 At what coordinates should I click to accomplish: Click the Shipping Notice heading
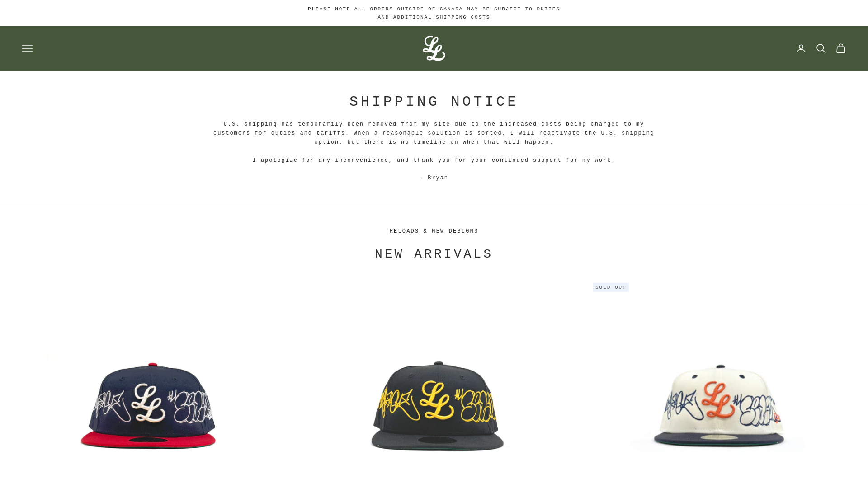click(x=434, y=102)
